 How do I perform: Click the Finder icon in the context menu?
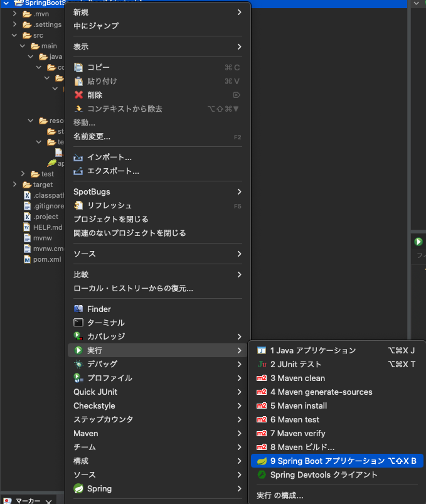(x=78, y=309)
